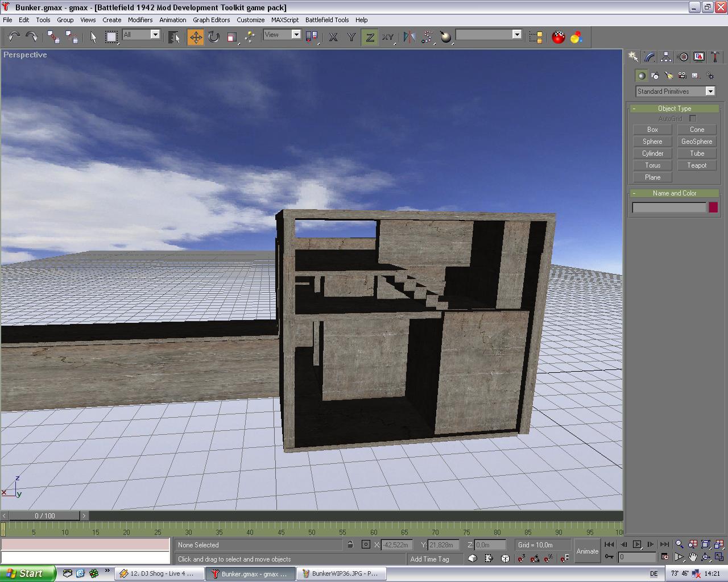Open the Select by Name dialog
Image resolution: width=728 pixels, height=582 pixels.
[x=175, y=37]
